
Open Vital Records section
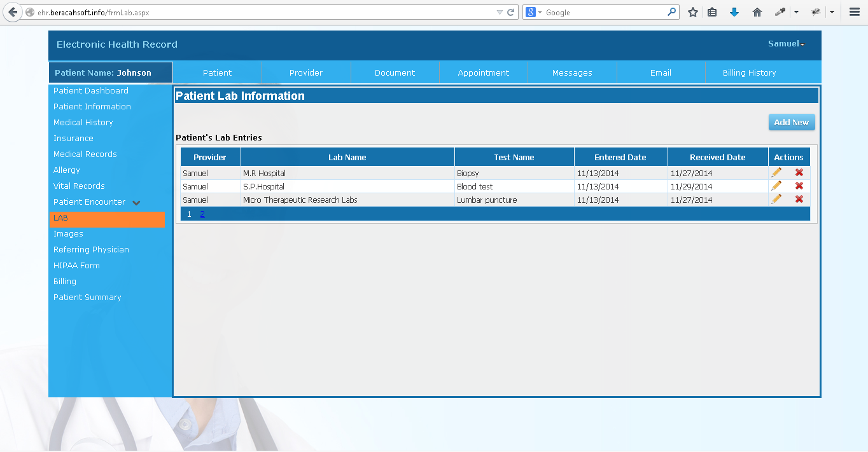click(x=79, y=186)
